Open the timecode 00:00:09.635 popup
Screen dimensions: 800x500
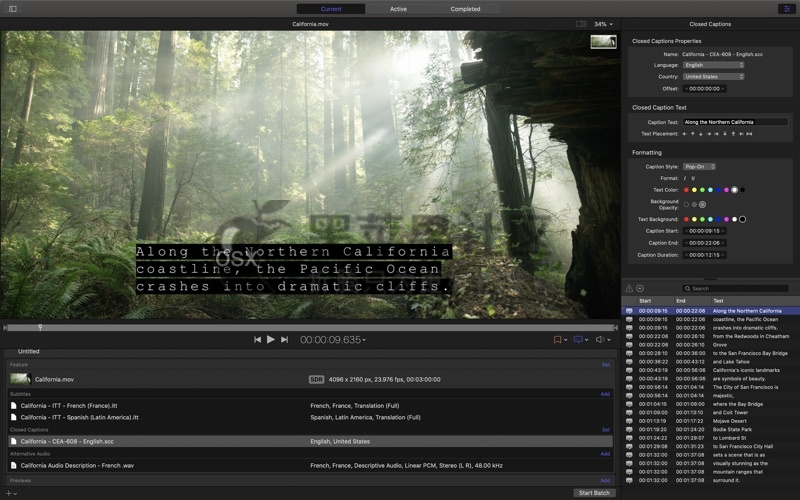click(333, 340)
